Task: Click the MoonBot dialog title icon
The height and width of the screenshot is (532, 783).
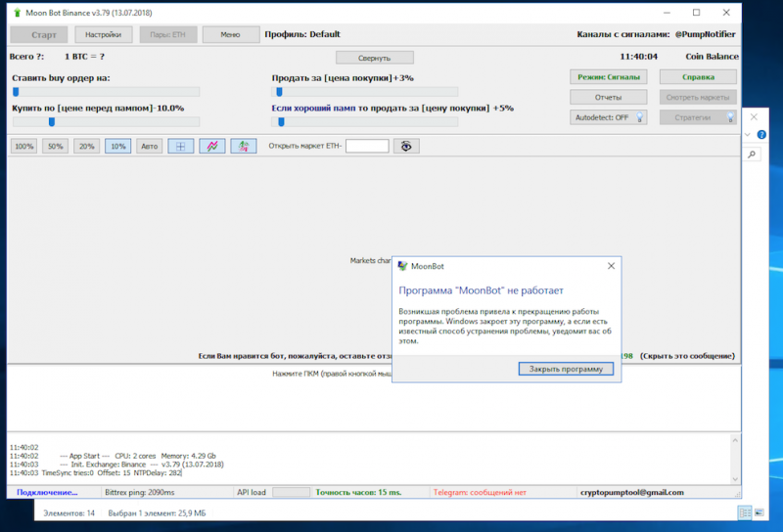Action: point(402,266)
